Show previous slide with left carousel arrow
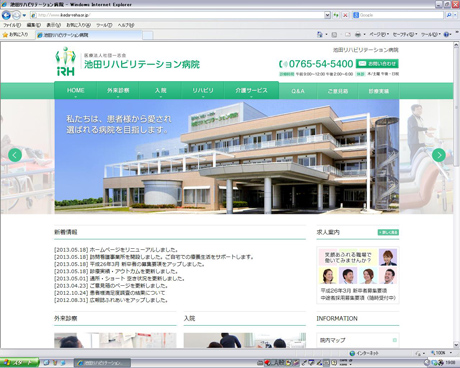The image size is (460, 368). (15, 155)
